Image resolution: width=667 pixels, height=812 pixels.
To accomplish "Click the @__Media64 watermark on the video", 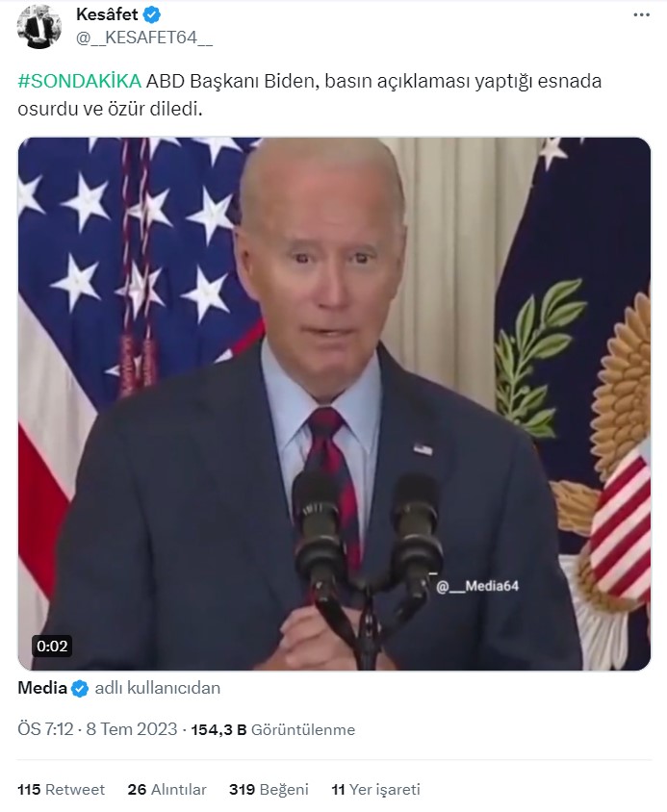I will (x=476, y=586).
